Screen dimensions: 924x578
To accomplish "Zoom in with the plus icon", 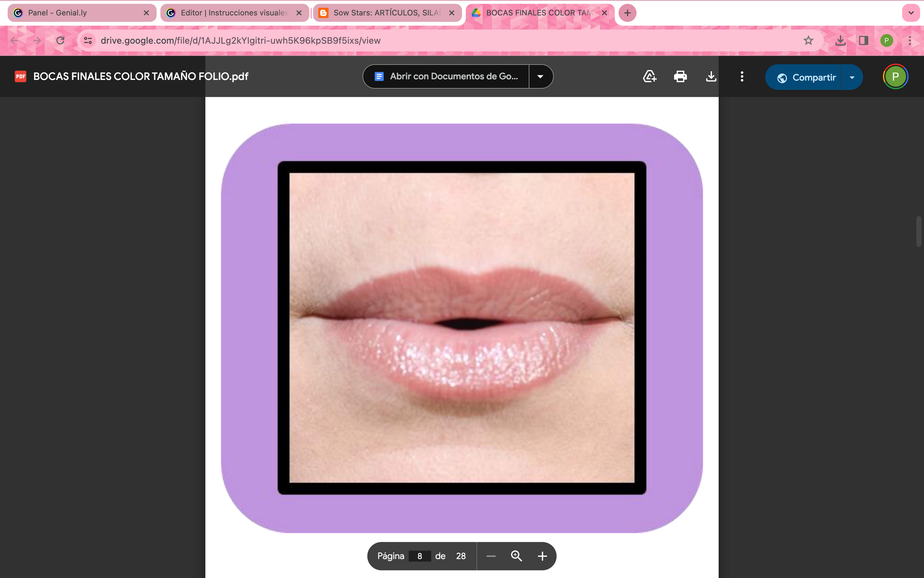I will [542, 556].
